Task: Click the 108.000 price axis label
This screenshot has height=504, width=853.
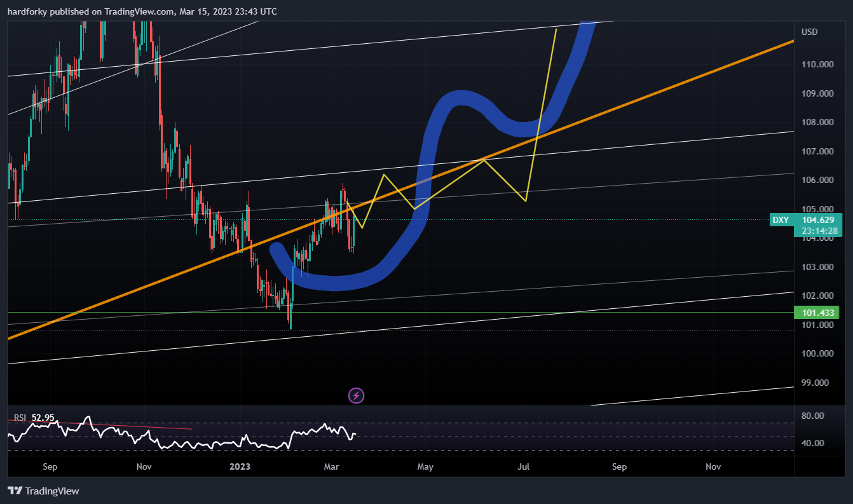Action: [817, 122]
